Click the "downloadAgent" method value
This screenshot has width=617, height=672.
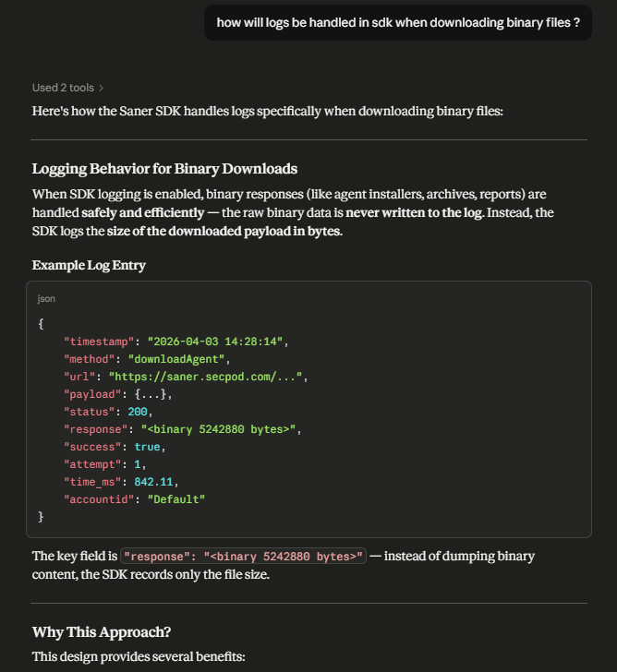[x=176, y=359]
